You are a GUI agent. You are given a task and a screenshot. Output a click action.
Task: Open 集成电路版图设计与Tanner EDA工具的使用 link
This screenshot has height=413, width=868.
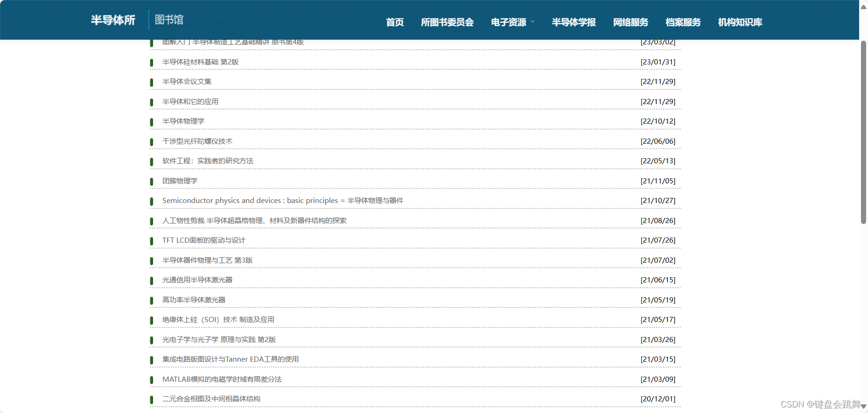pos(231,359)
